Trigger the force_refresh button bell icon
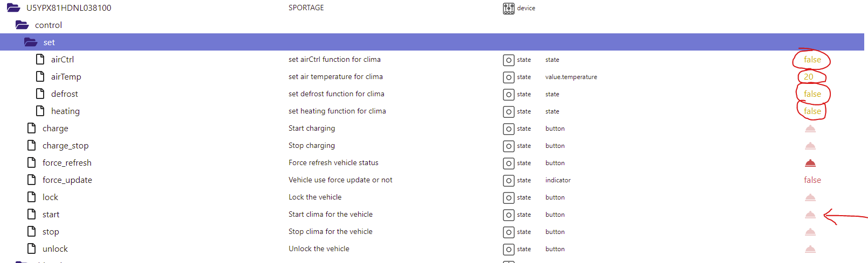Screen dimensions: 868x263 [810, 163]
